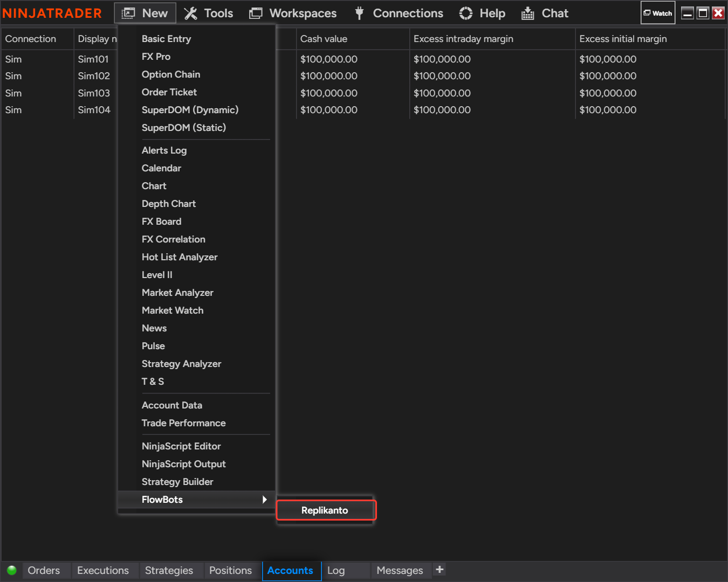Sort by Cash value column header
The height and width of the screenshot is (582, 728).
tap(353, 39)
